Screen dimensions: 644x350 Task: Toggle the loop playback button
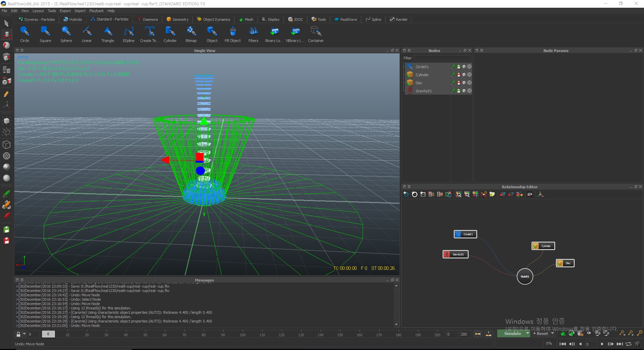point(629,344)
